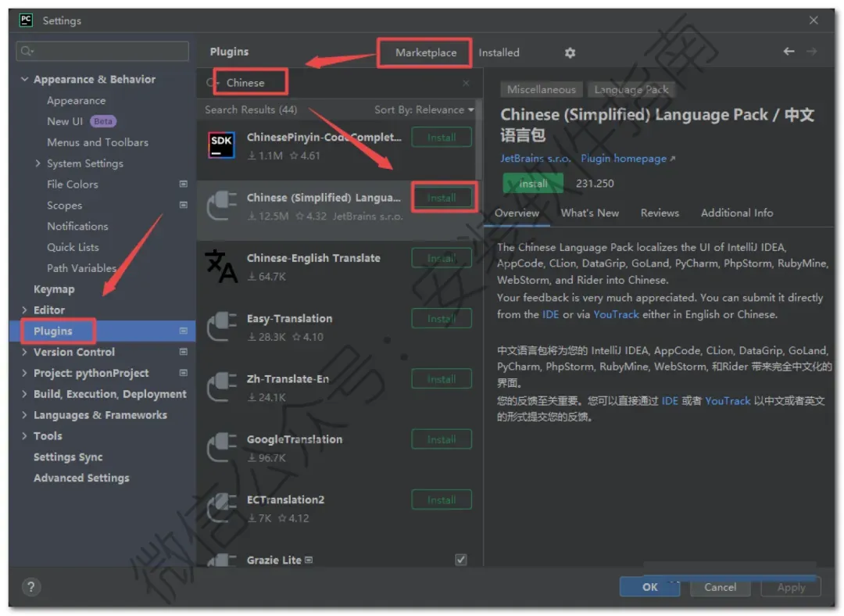This screenshot has width=844, height=616.
Task: Click the Zh-Translate-En plugin icon
Action: [x=221, y=387]
